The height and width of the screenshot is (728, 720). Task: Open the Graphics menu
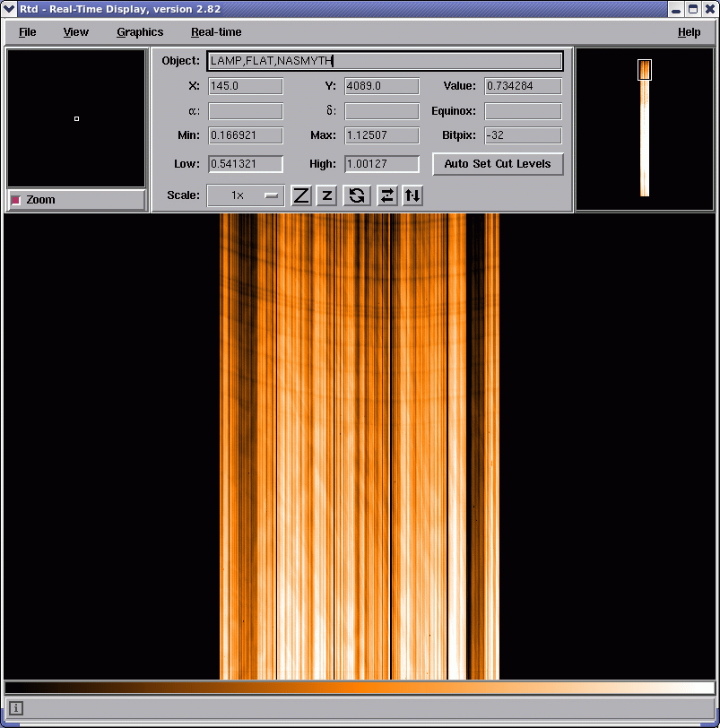tap(140, 32)
